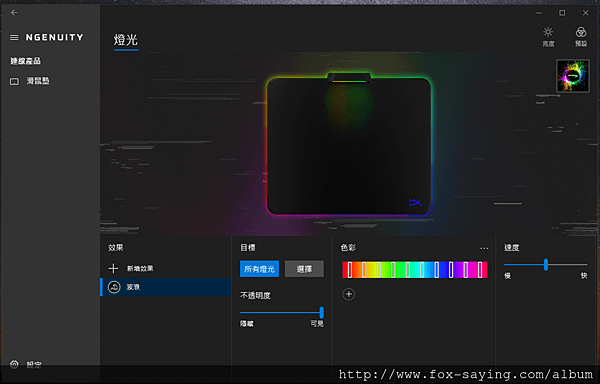
Task: Click the 選擇 target button
Action: [304, 269]
